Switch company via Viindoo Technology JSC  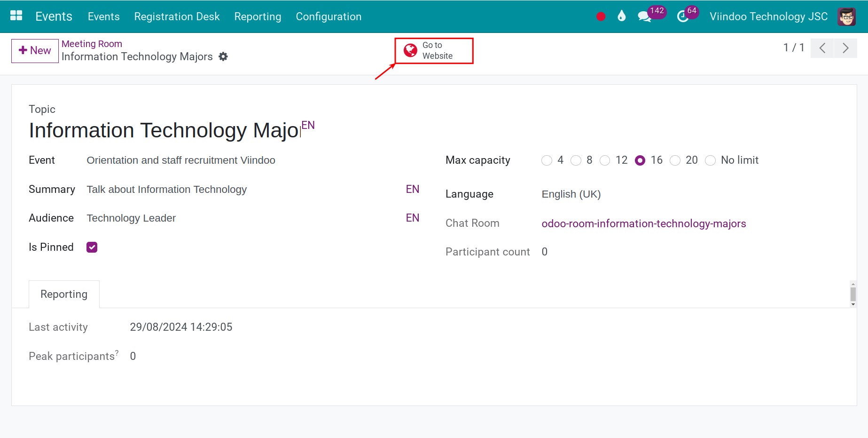point(768,16)
